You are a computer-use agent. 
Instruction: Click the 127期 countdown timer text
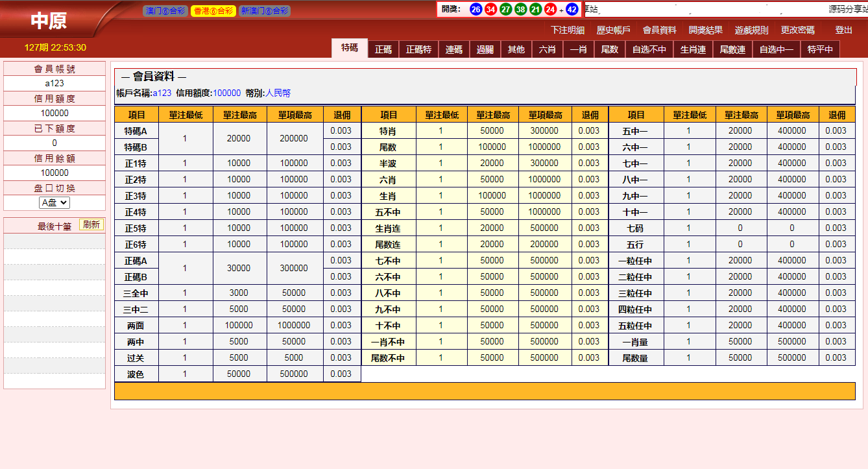(x=55, y=47)
